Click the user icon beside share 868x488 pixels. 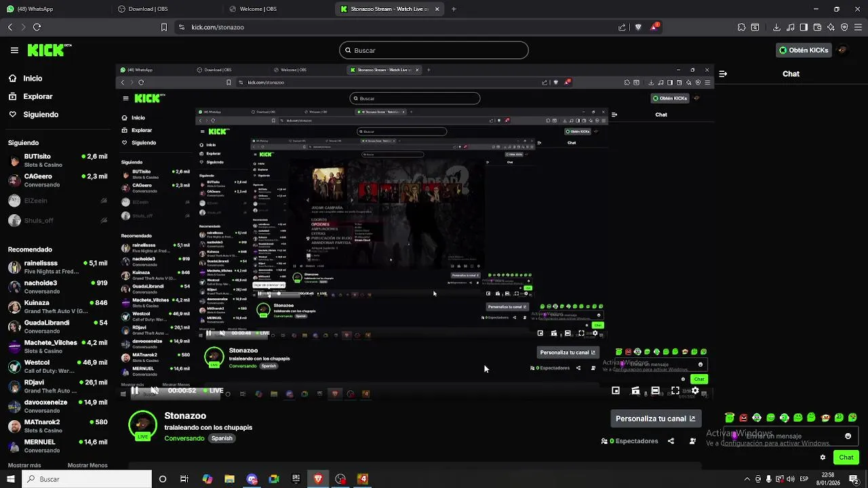point(692,441)
